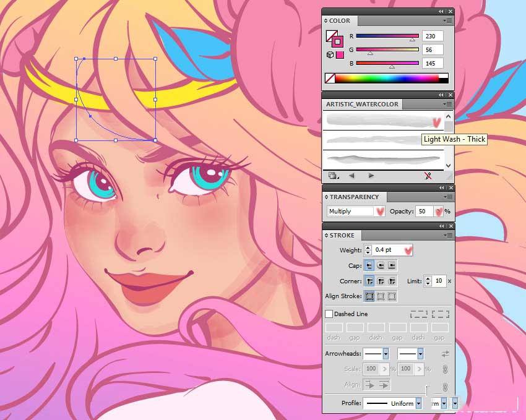Click the G value field showing 56
The image size is (526, 420).
coord(433,49)
